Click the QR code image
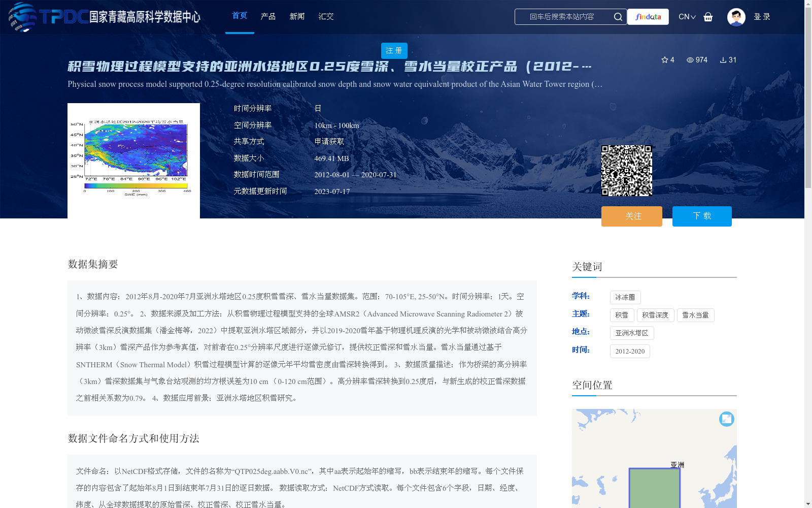This screenshot has width=812, height=508. pyautogui.click(x=627, y=171)
